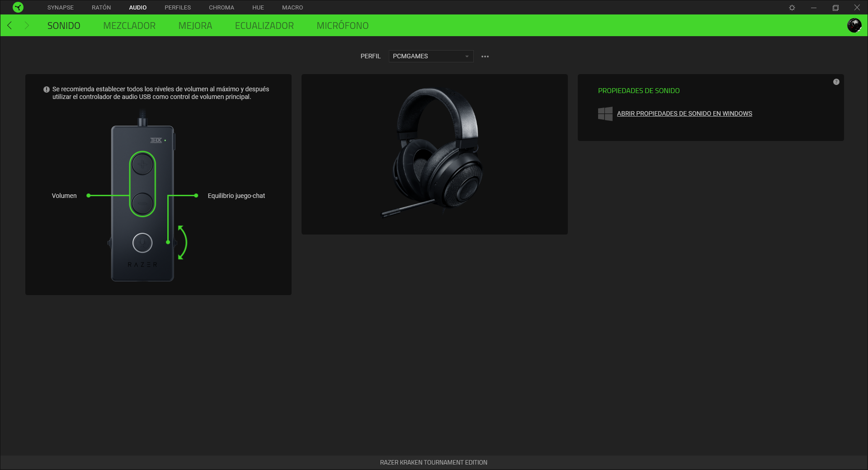This screenshot has height=470, width=868.
Task: Click the Equilibrio juego-chat label
Action: 236,196
